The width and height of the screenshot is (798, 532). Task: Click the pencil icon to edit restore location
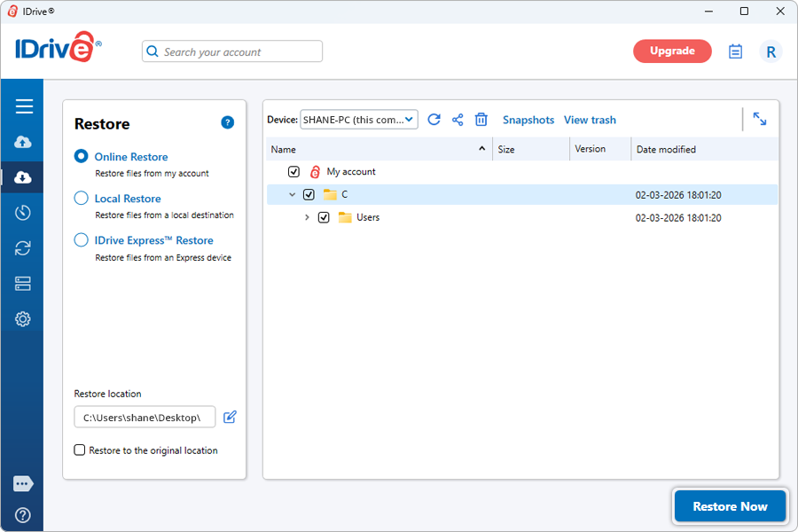click(x=231, y=417)
